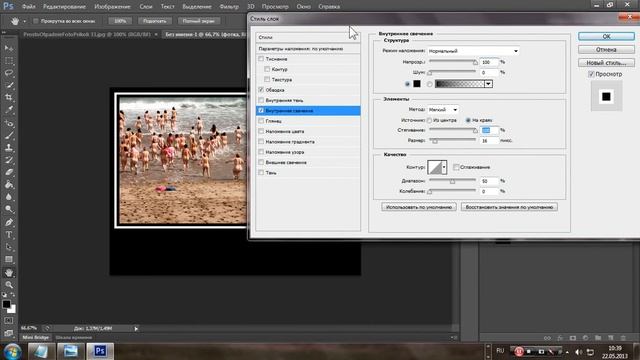Select the Clone Stamp tool
Screen dimensions: 640x360
tap(9, 147)
